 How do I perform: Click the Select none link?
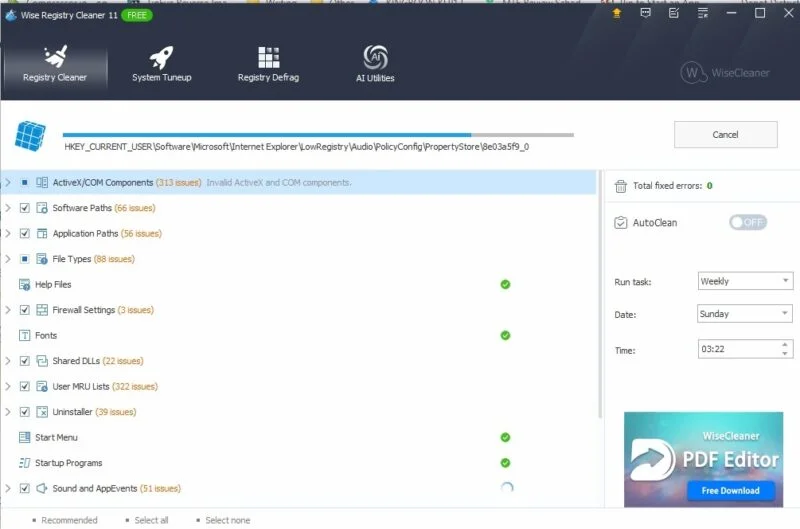(x=228, y=520)
